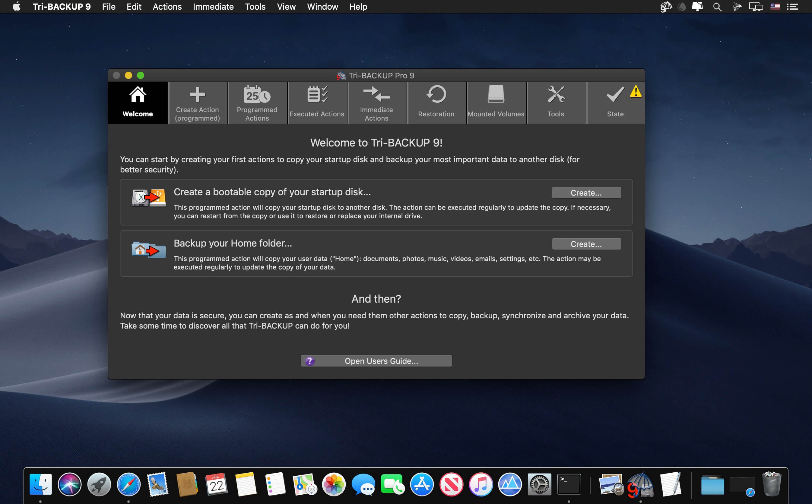This screenshot has height=504, width=812.
Task: Click the Actions menu in menubar
Action: (167, 7)
